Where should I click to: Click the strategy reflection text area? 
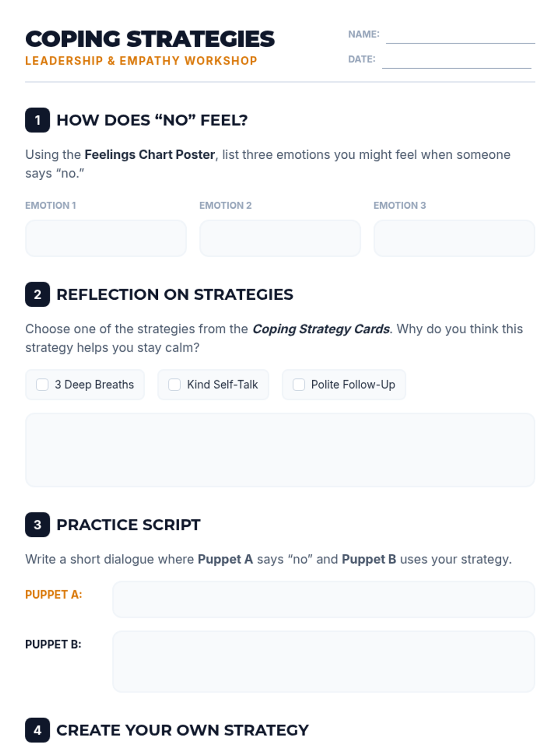[x=280, y=450]
